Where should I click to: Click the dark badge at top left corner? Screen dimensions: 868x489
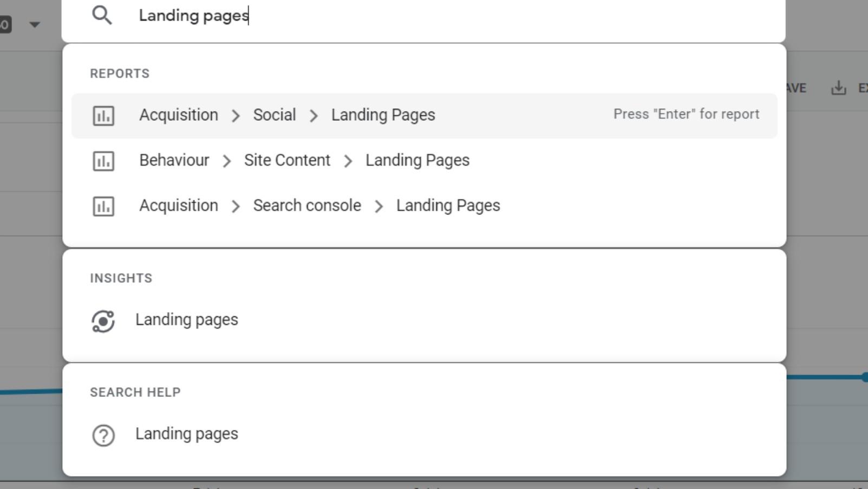(x=4, y=23)
